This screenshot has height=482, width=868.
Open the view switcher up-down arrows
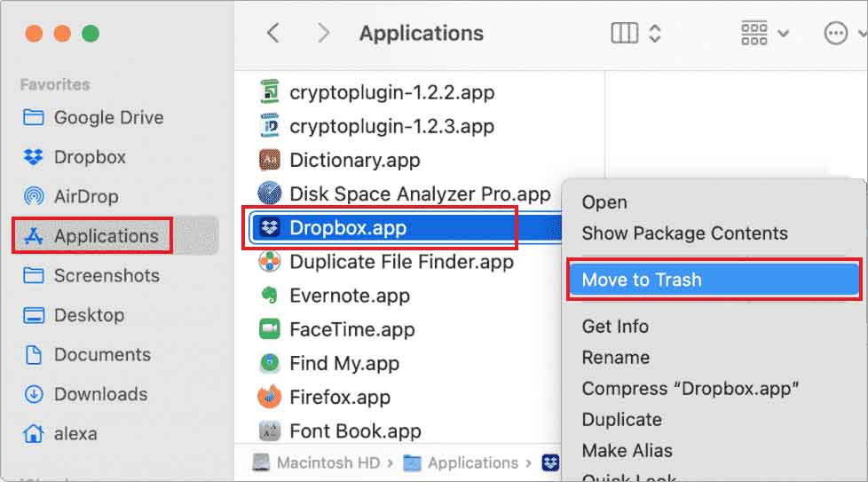[x=655, y=33]
